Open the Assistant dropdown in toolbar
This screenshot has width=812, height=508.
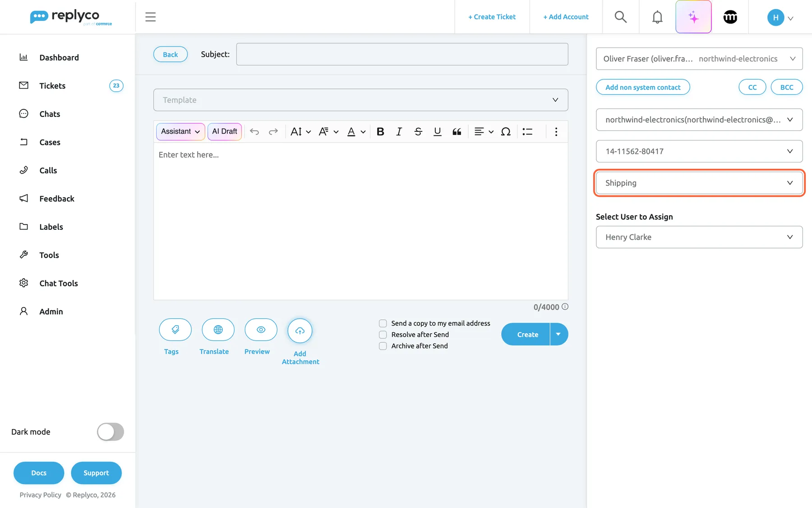[x=180, y=131]
